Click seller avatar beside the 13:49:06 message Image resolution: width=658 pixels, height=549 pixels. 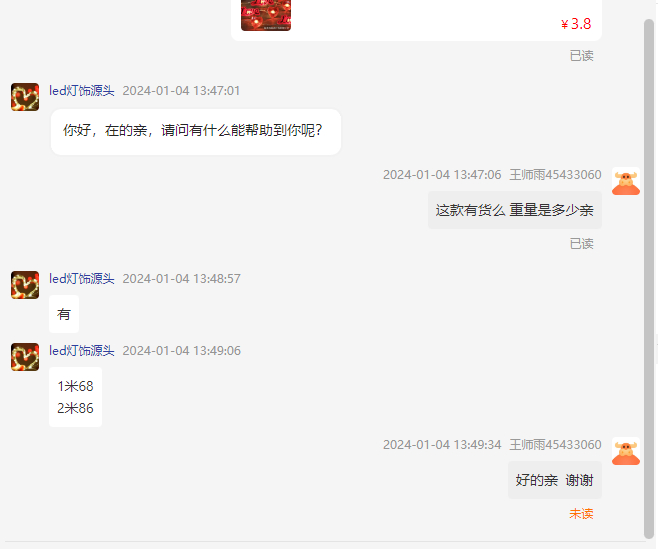tap(25, 357)
